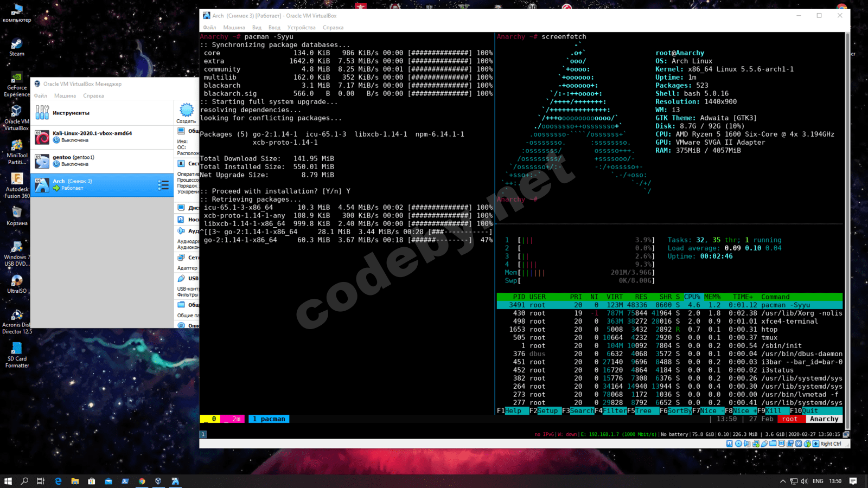Click the tmux '1 pacman' window tab
868x488 pixels.
(269, 419)
